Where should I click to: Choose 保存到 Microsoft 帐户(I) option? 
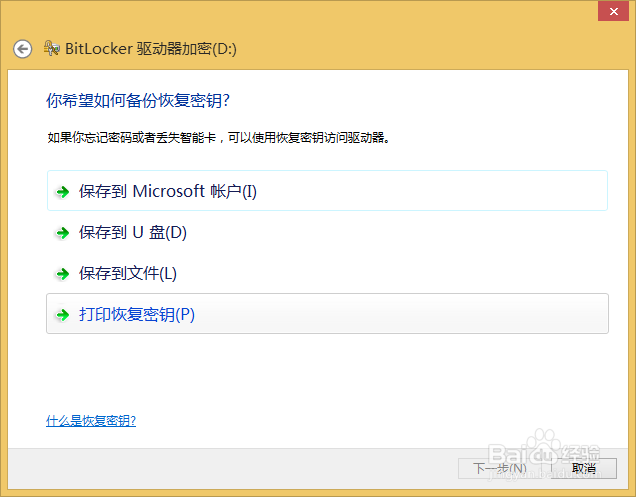[327, 191]
